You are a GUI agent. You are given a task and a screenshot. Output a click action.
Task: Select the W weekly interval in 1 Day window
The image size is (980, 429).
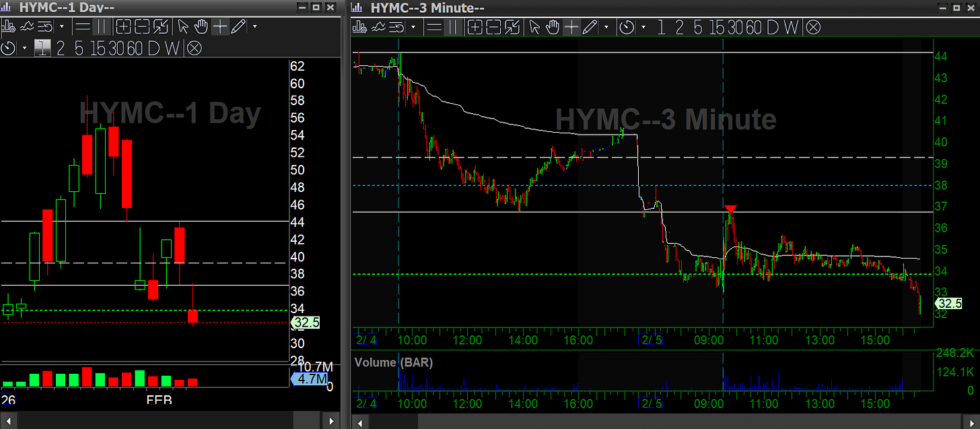coord(172,48)
